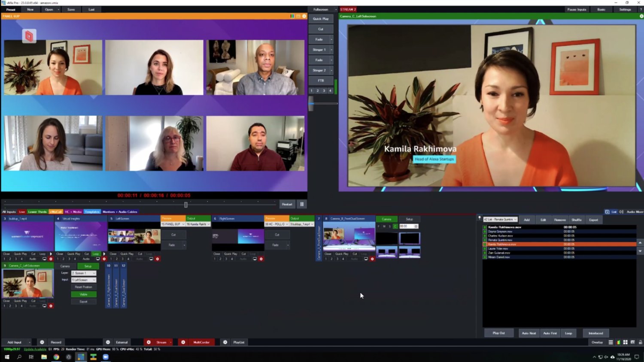Toggle Loop on Virtual Insights input
The image size is (644, 362).
pos(95,254)
